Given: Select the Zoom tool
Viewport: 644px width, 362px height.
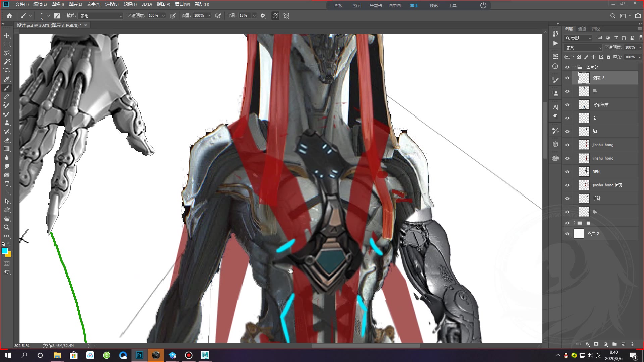Looking at the screenshot, I should click(x=7, y=227).
